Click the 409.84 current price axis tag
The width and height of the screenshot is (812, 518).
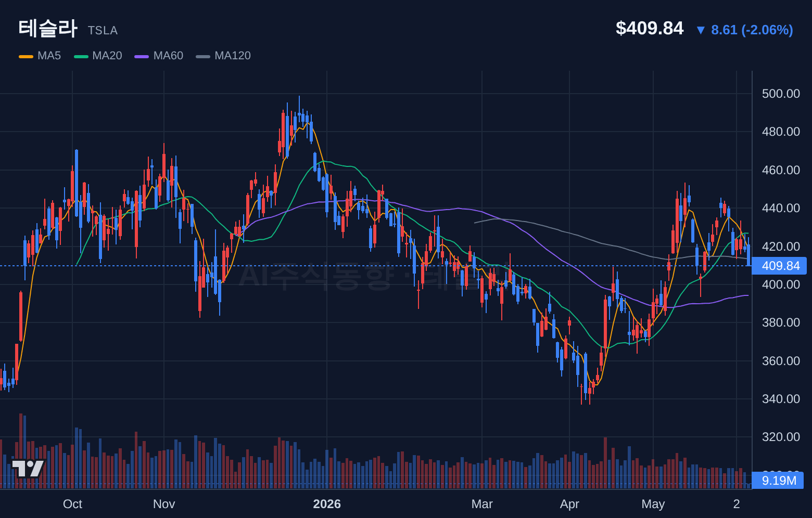[x=779, y=266]
